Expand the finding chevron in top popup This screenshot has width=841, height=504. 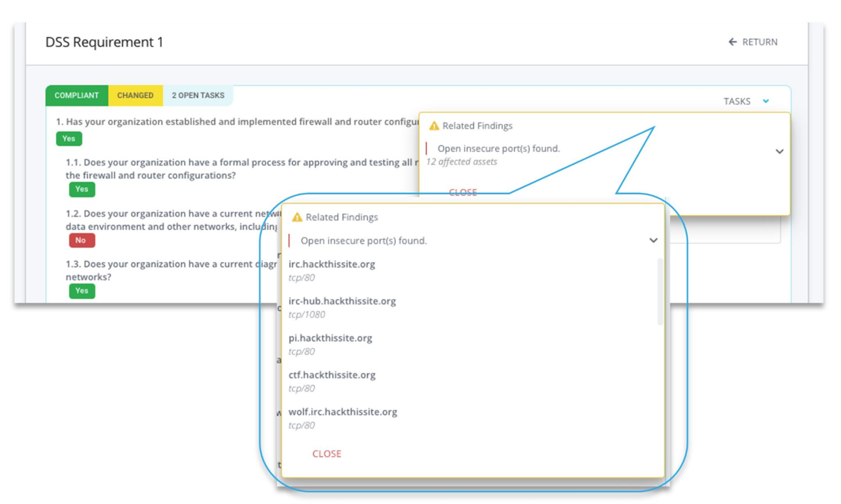[779, 151]
